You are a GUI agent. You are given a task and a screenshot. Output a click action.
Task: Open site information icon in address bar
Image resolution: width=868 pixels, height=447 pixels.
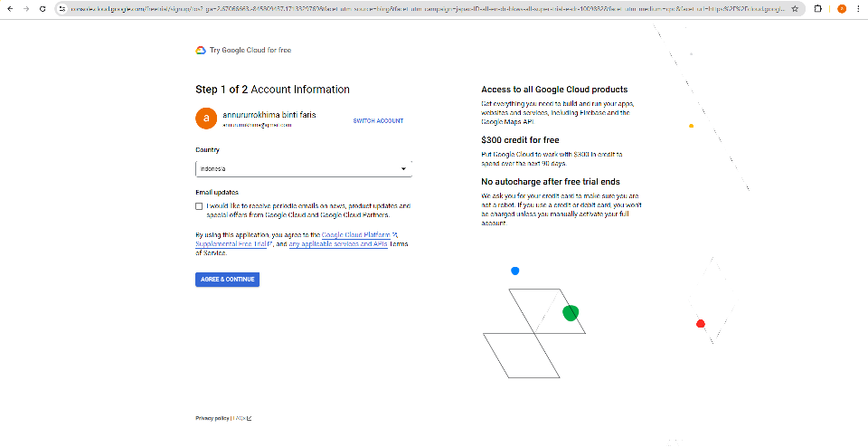62,9
